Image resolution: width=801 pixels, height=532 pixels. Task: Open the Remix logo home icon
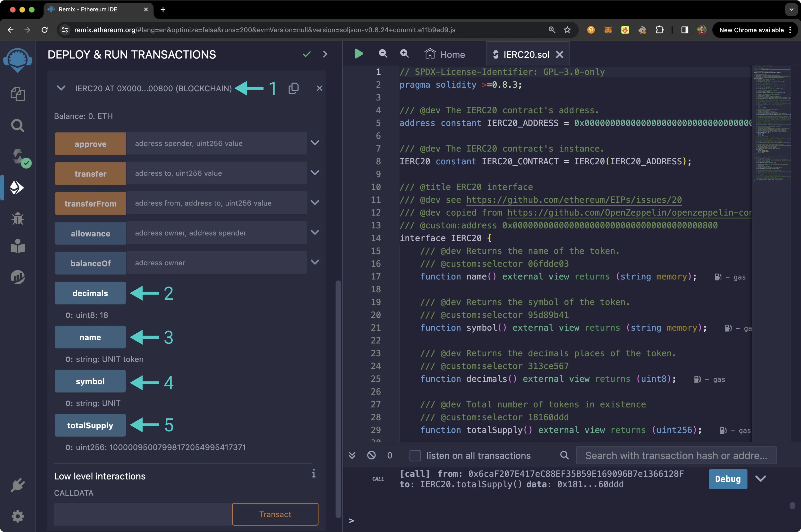click(18, 60)
